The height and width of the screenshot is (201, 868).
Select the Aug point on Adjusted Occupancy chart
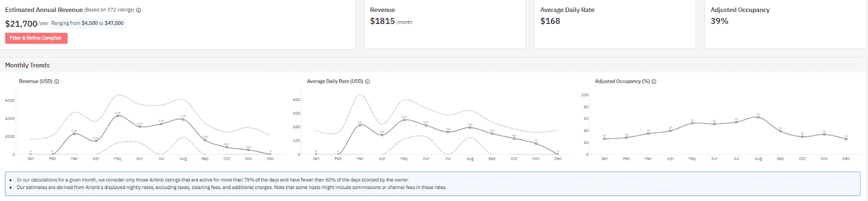pos(758,117)
